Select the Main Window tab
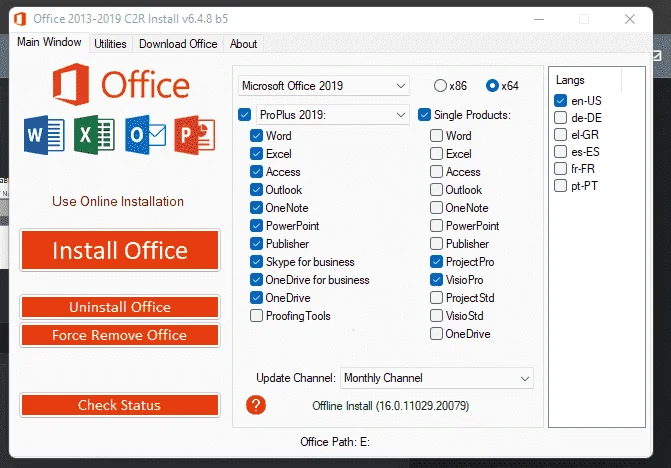Screen dimensions: 671x468 point(49,42)
